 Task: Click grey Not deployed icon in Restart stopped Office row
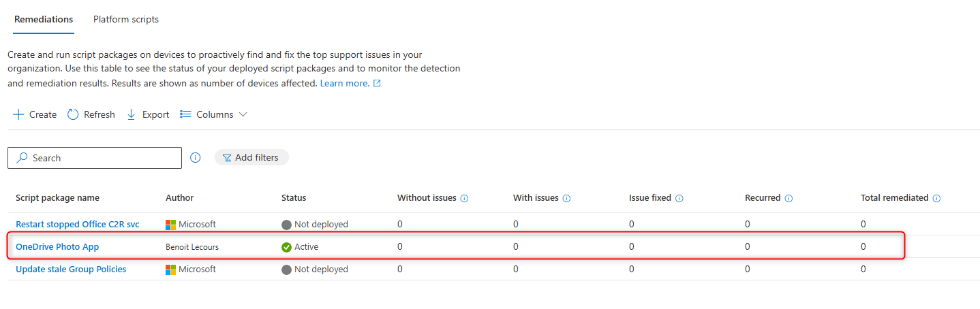286,225
